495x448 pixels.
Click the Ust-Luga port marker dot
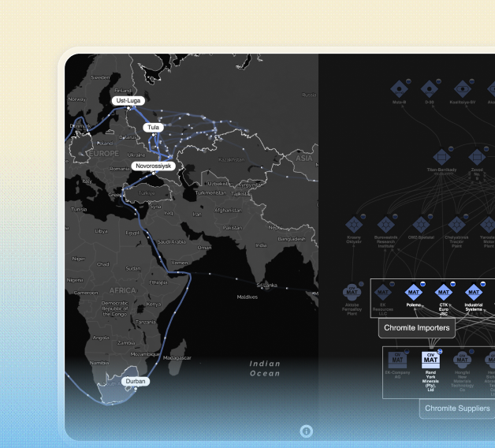point(128,108)
